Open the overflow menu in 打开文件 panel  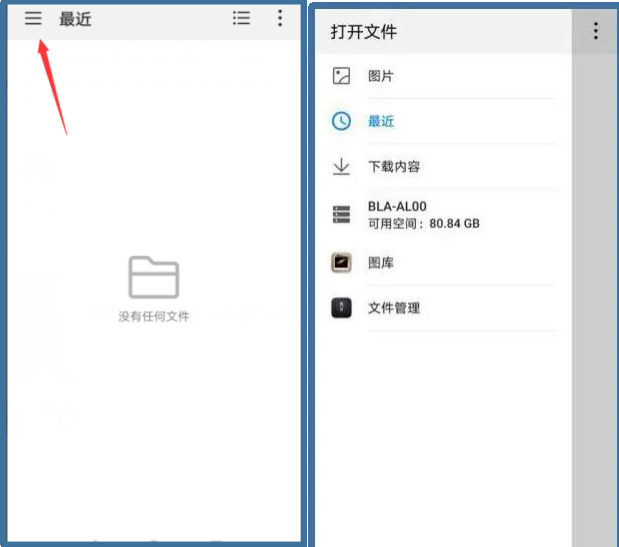pyautogui.click(x=596, y=31)
